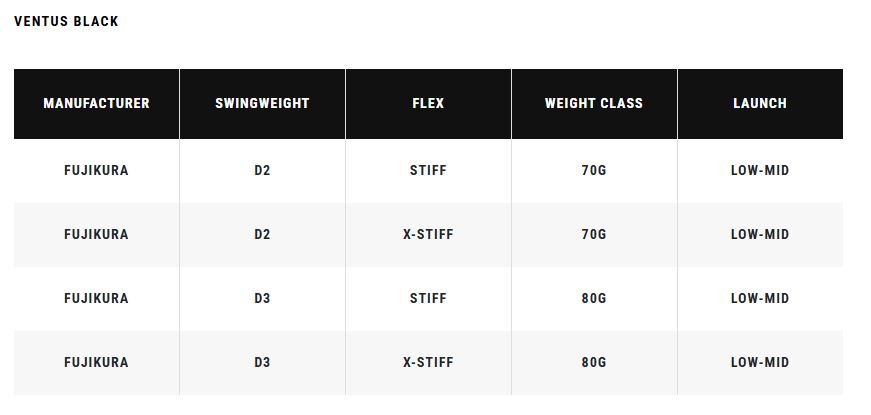This screenshot has width=871, height=415.
Task: Click the 80G cell in the D3 STIFF row
Action: [x=594, y=298]
